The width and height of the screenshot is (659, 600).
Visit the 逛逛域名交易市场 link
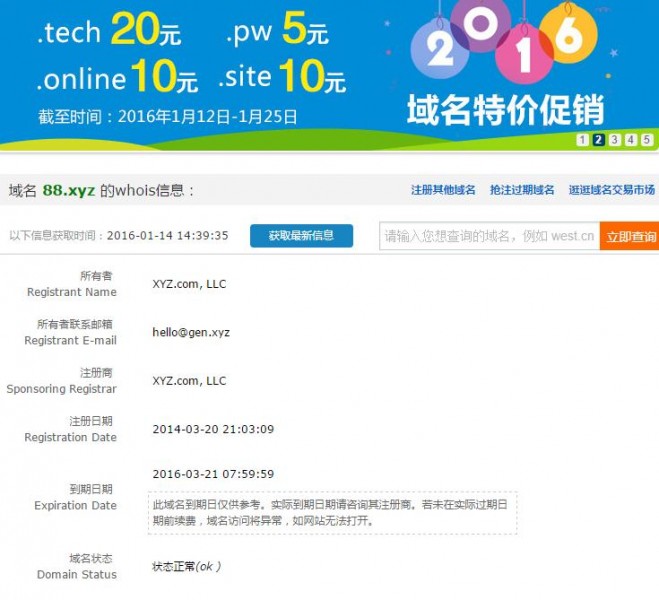611,190
